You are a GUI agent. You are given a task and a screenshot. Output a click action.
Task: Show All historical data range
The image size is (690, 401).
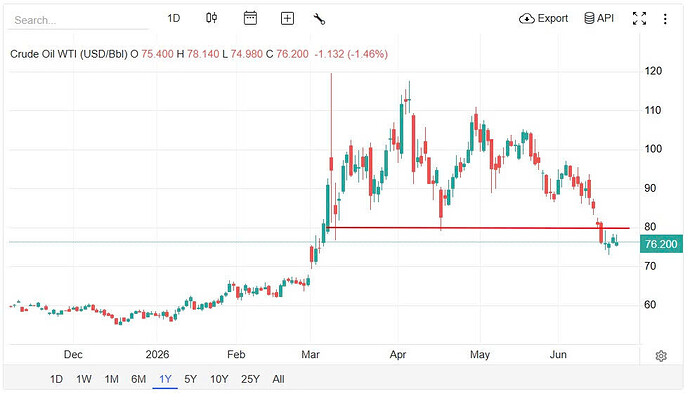coord(278,379)
